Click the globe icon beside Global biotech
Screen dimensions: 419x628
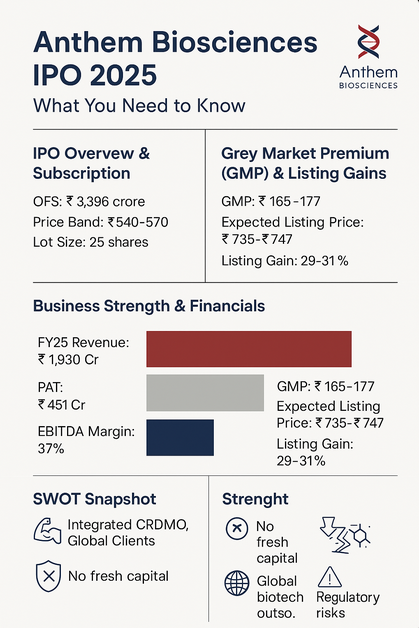pos(237,583)
